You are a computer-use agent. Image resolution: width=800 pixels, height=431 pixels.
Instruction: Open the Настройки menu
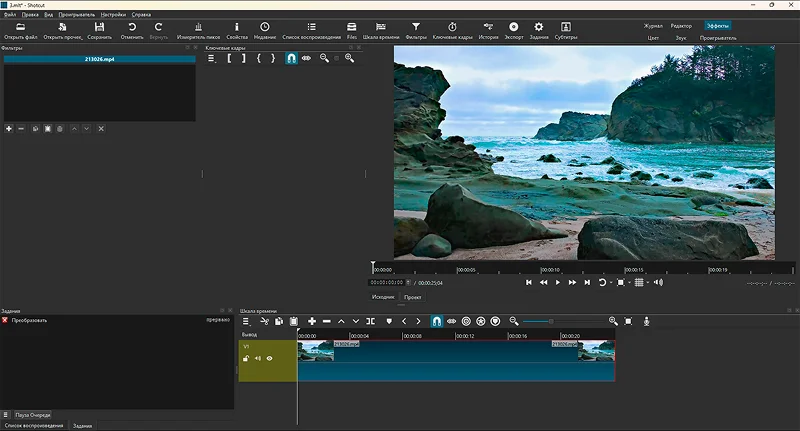pyautogui.click(x=113, y=15)
